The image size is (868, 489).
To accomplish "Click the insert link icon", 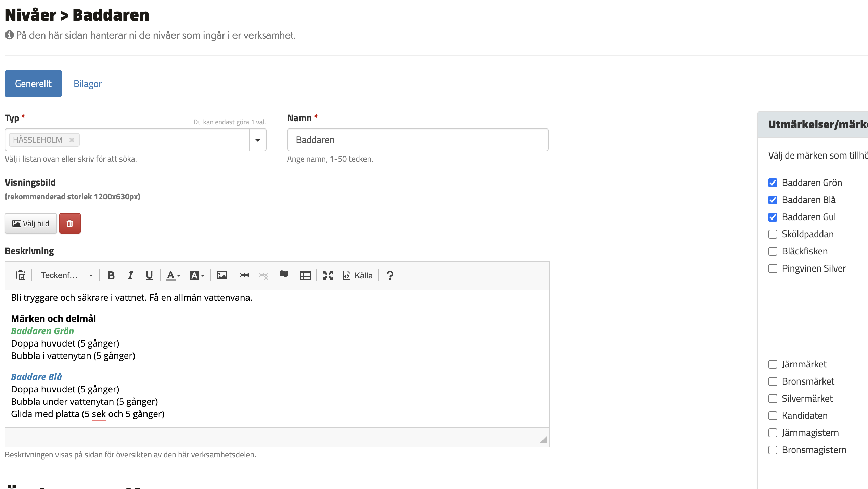I will pos(244,275).
